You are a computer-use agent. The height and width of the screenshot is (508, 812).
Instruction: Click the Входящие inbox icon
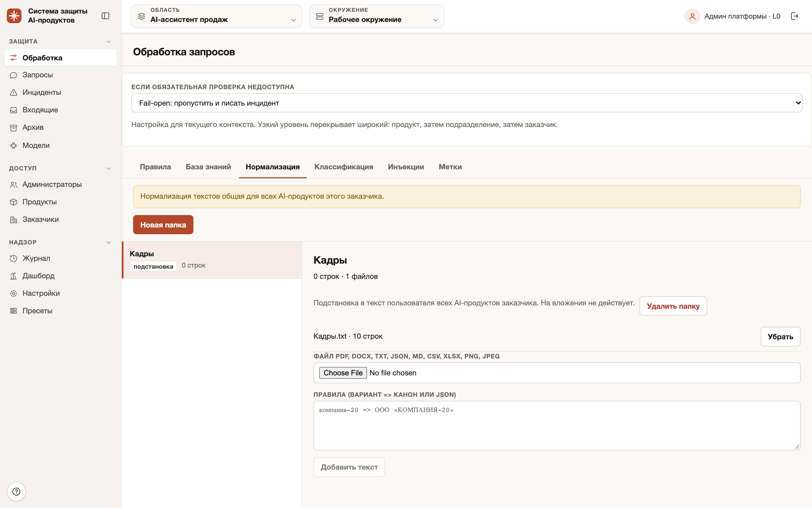point(14,110)
